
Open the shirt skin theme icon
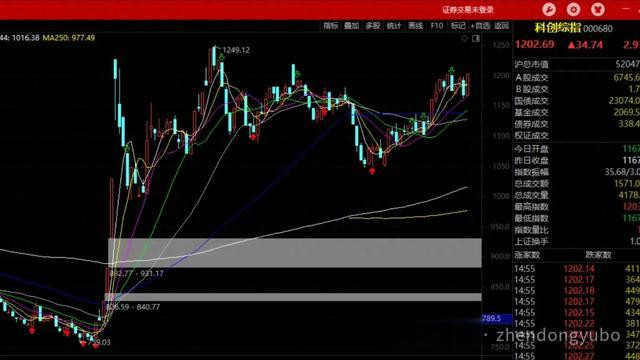point(598,9)
